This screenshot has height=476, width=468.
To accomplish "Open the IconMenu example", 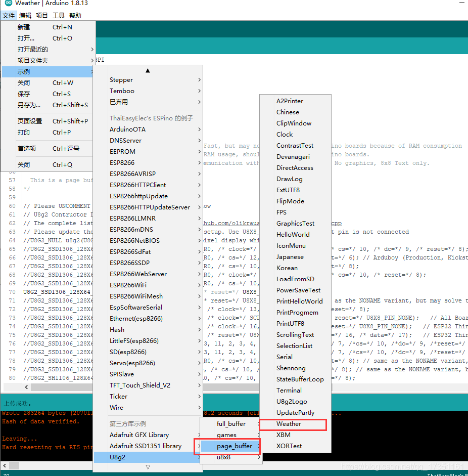I will tap(295, 246).
